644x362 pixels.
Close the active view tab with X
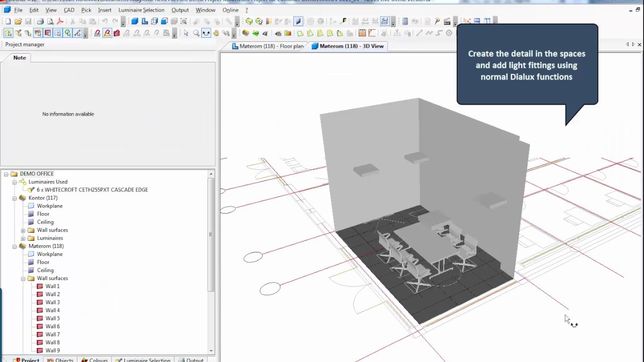(639, 45)
